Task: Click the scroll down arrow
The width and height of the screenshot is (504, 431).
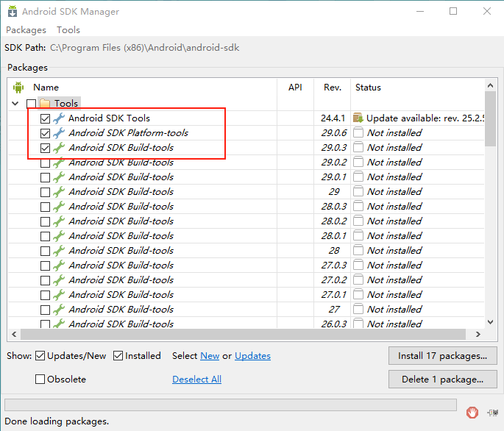Action: 490,322
